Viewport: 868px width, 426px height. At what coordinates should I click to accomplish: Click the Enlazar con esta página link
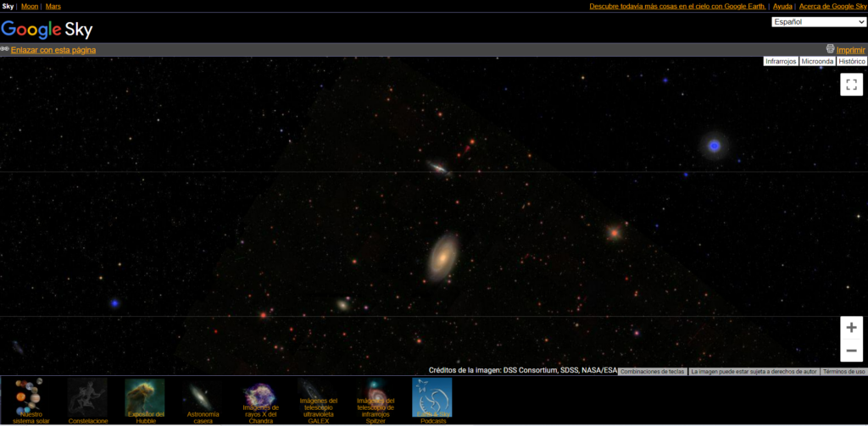[x=53, y=50]
